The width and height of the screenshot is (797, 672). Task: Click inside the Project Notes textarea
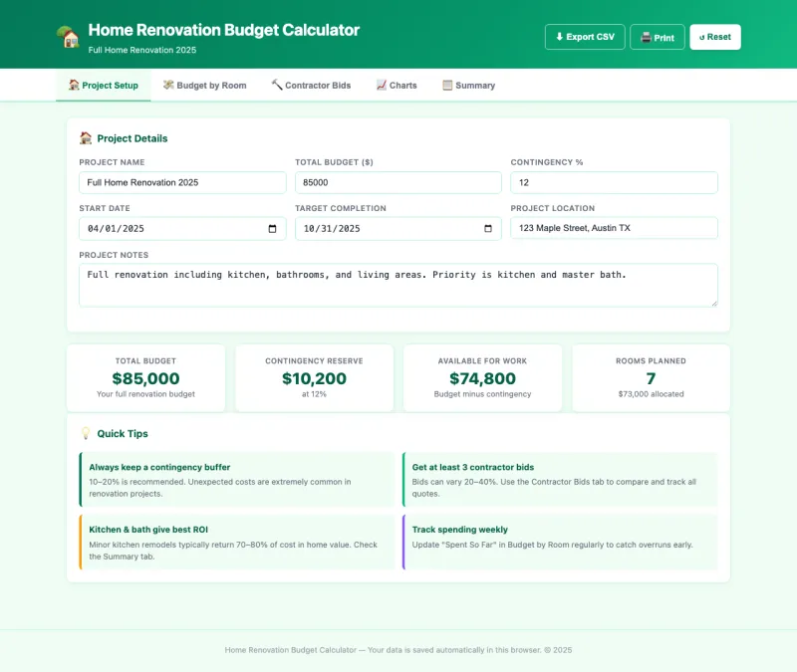pyautogui.click(x=398, y=285)
